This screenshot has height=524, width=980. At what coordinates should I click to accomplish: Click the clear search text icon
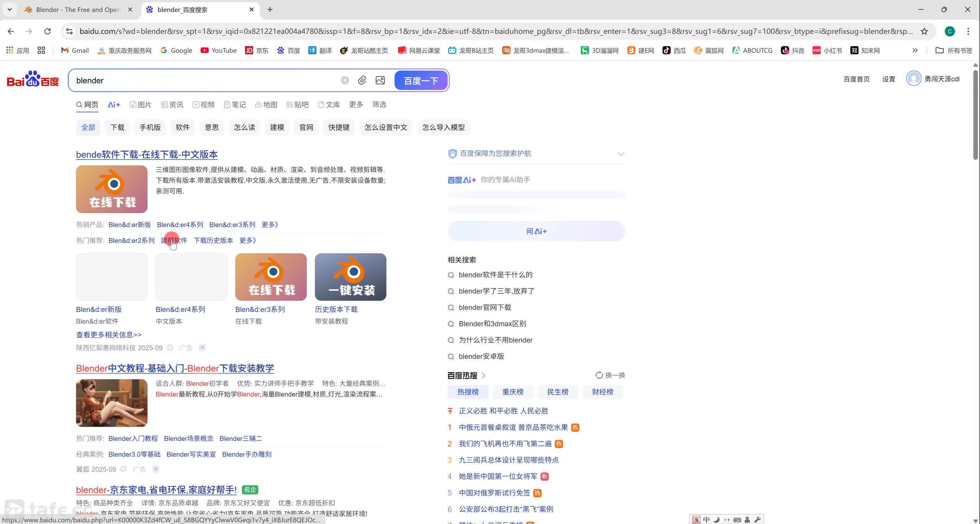[345, 80]
